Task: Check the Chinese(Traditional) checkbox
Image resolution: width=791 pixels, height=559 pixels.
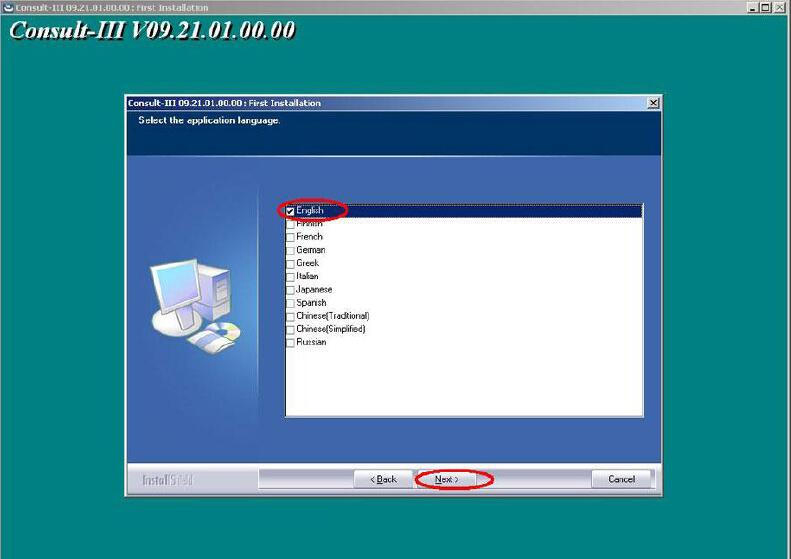Action: coord(290,316)
